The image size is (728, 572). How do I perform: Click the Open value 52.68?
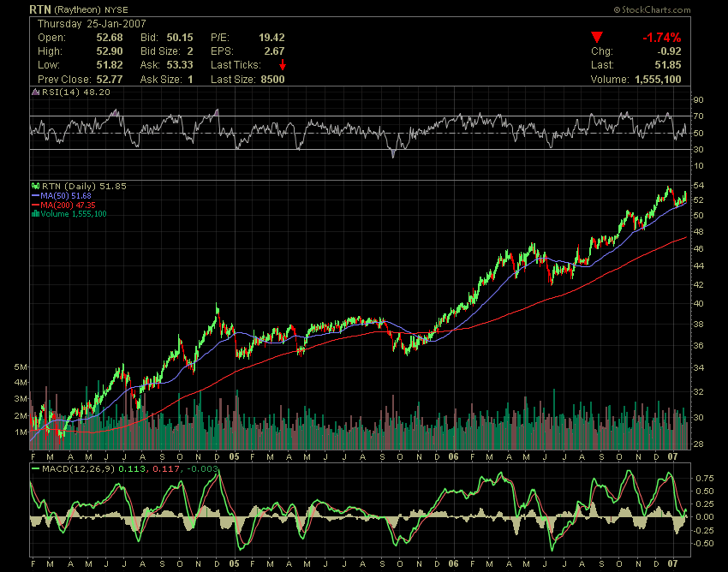[x=110, y=38]
